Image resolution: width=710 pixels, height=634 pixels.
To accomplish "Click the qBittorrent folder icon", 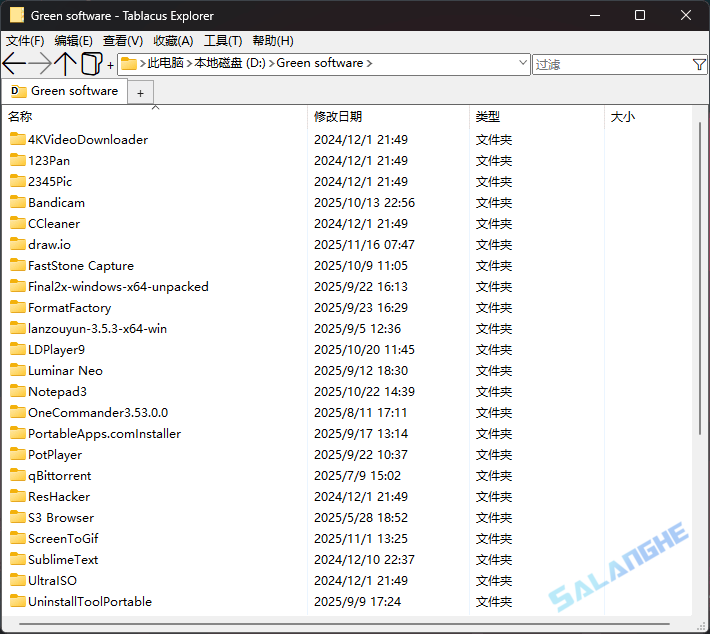I will coord(18,475).
